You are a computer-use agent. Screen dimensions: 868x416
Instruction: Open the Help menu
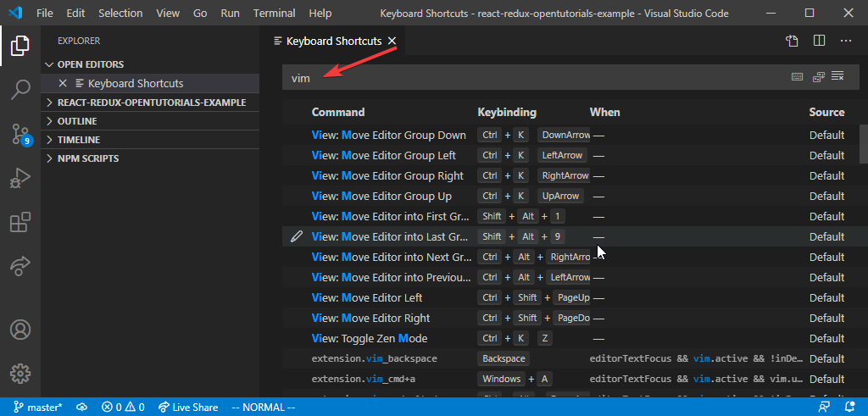tap(320, 13)
